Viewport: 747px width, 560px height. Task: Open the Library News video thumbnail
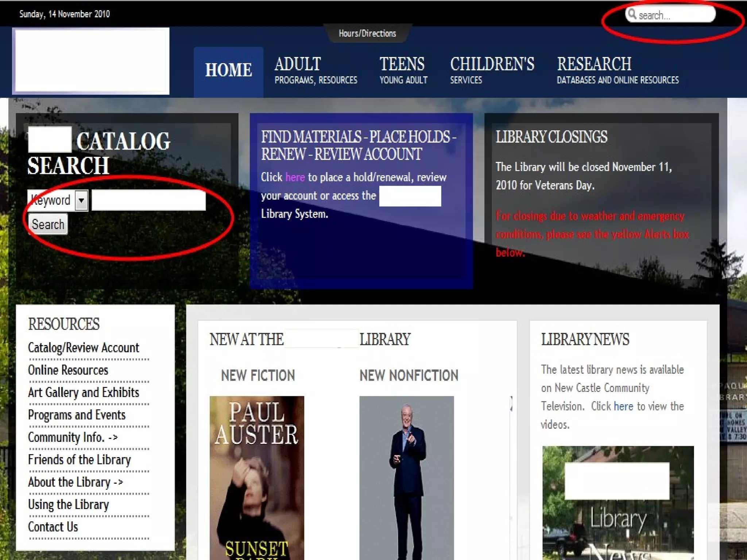[x=618, y=503]
